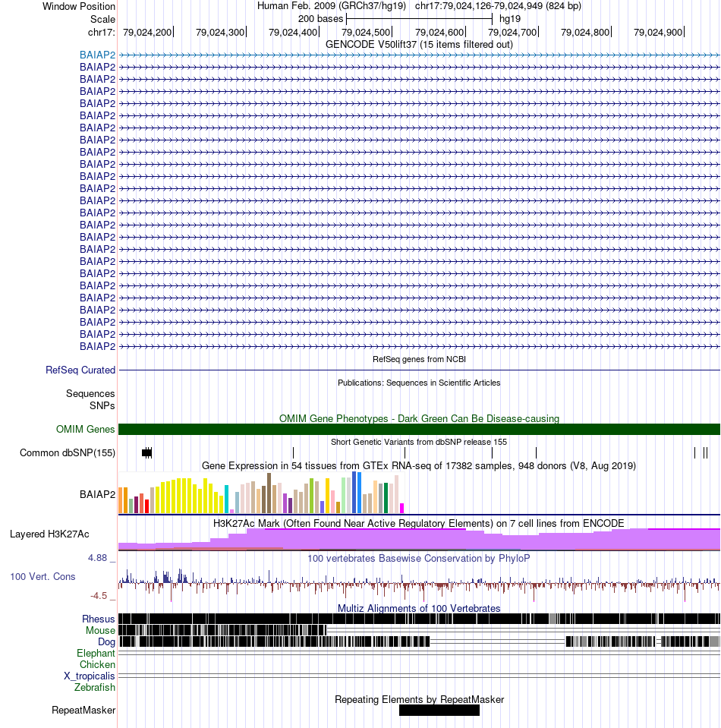This screenshot has width=721, height=728.
Task: Click the Elephant alignment label
Action: pyautogui.click(x=96, y=654)
